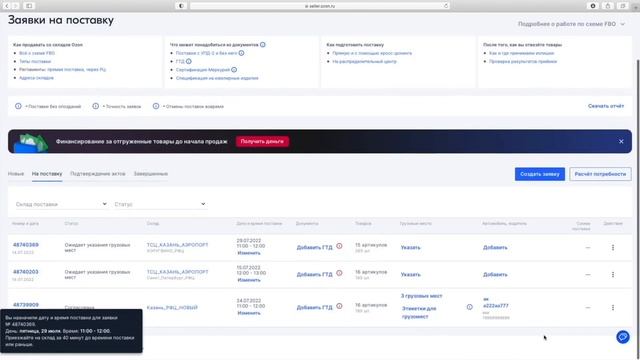640x360 pixels.
Task: Click Изменить under 15.07.2022 delivery date
Action: 249,280
